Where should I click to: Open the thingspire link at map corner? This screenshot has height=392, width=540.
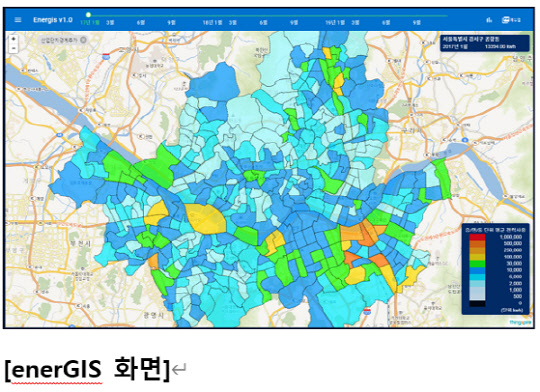coord(521,322)
